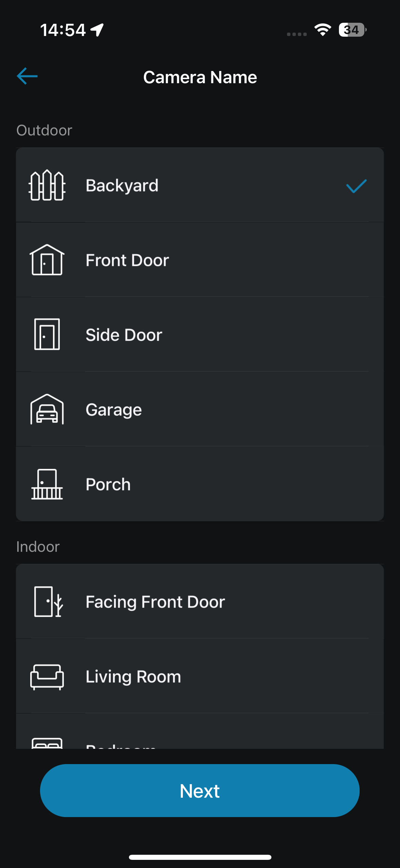Viewport: 400px width, 868px height.
Task: Click the Living Room sofa icon
Action: [x=47, y=677]
